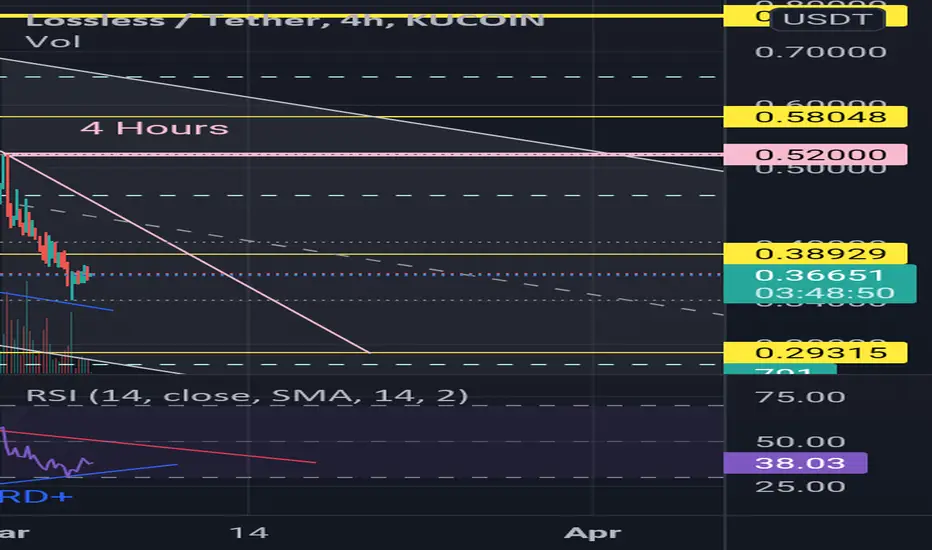Select the pink descending trendline on price chart
Image resolution: width=932 pixels, height=550 pixels.
[x=187, y=253]
